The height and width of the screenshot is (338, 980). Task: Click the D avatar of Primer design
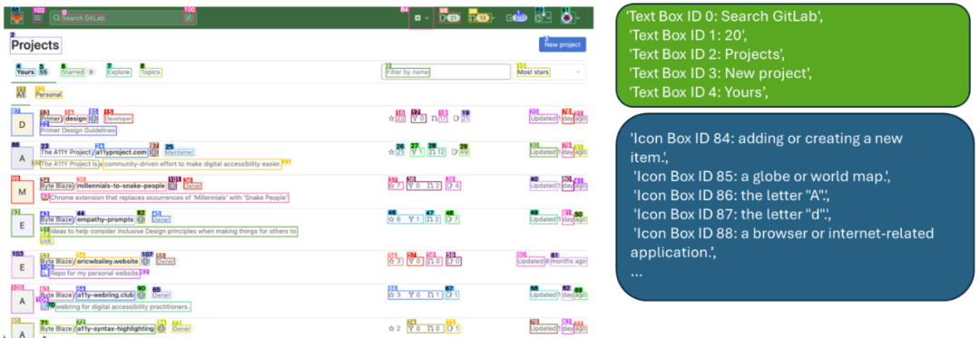22,125
